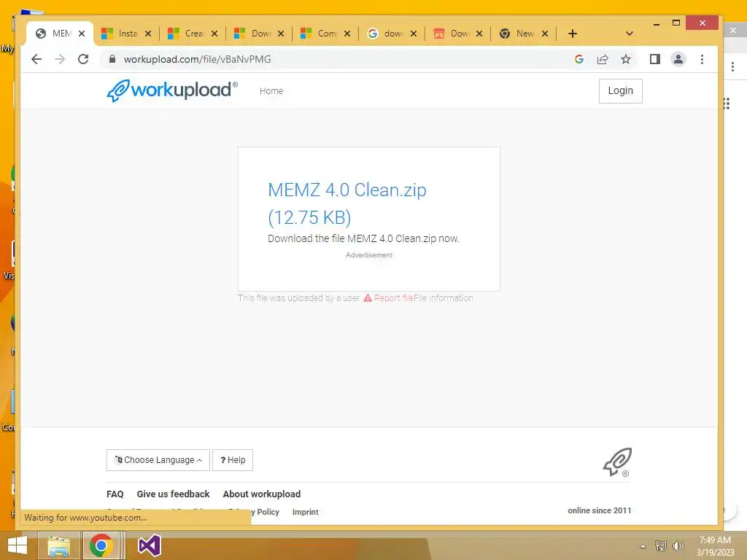Click the rocket logo in the footer

(617, 462)
